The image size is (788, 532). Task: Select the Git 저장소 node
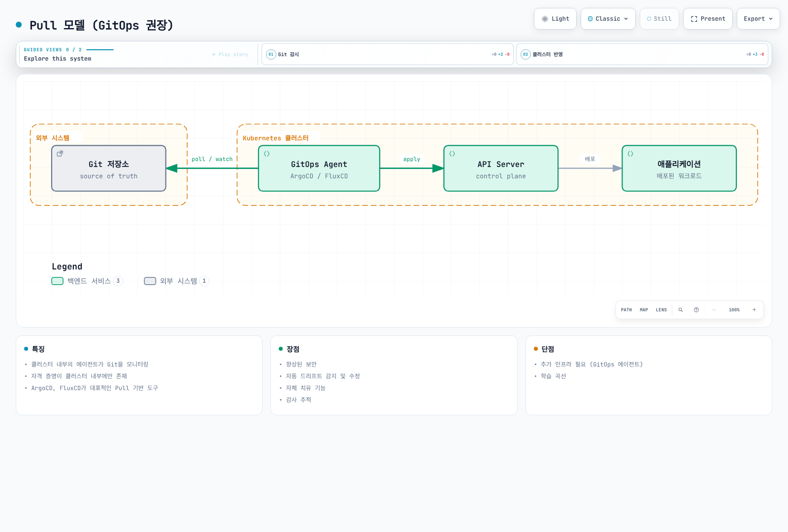click(109, 168)
